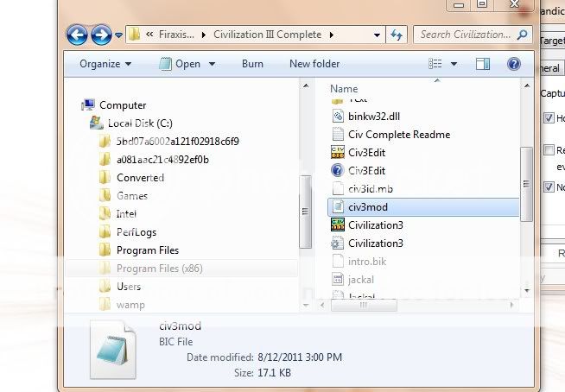Click the Civ Complete Readme notepad icon

(x=338, y=135)
